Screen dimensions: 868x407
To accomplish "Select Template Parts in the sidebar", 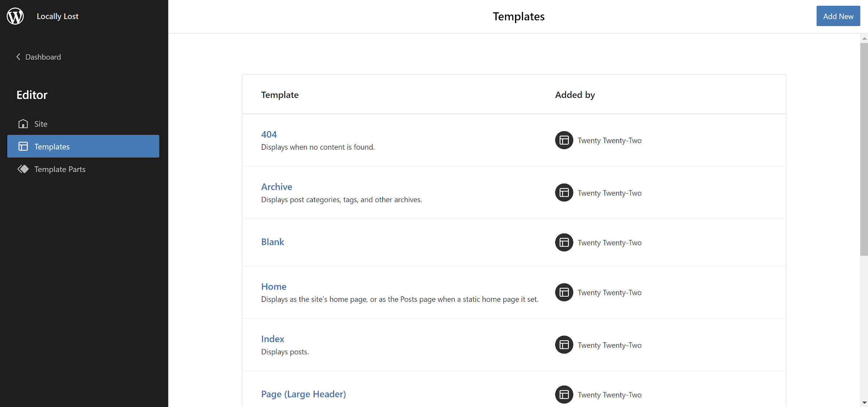I will (60, 169).
